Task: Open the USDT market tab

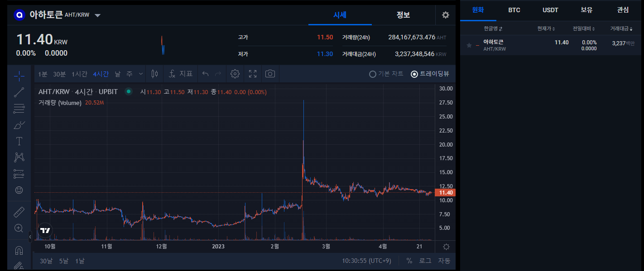Action: click(550, 10)
